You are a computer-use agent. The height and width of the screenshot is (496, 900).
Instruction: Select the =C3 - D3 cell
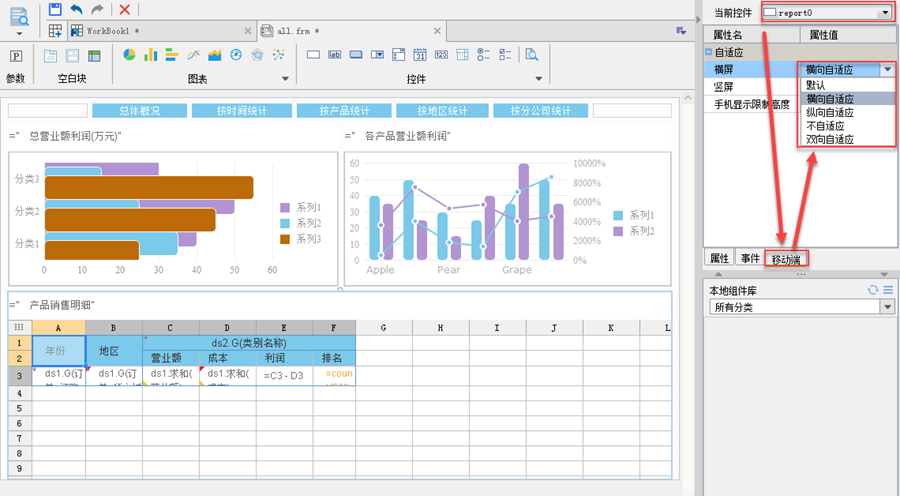pyautogui.click(x=285, y=375)
